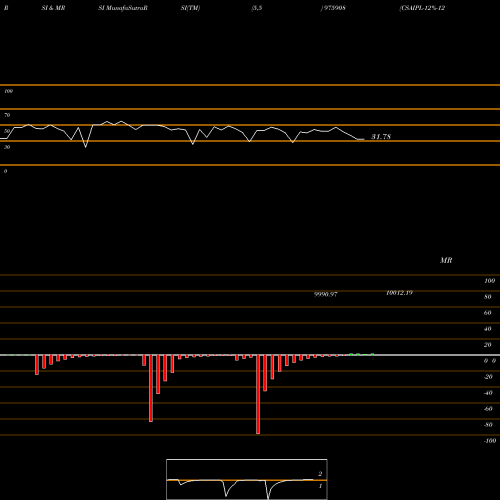This screenshot has width=500, height=500.
Task: Open the mini overview chart thumbnail at bottom
Action: [x=247, y=479]
